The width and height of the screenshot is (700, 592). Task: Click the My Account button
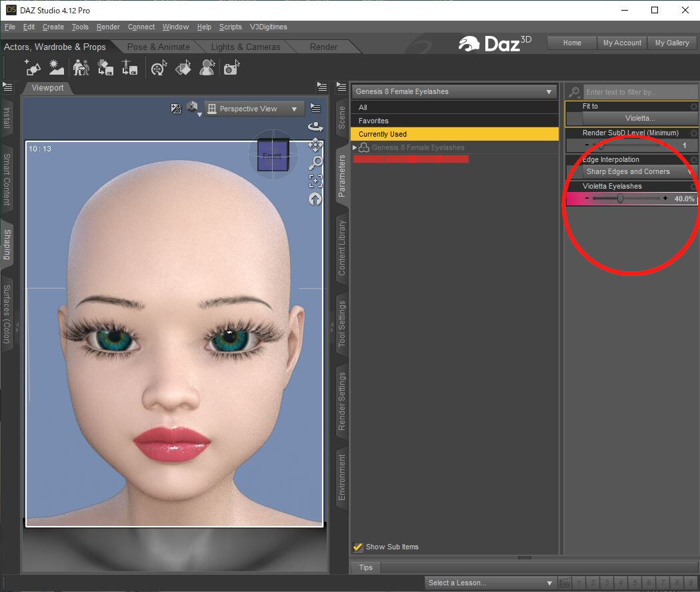click(x=622, y=43)
